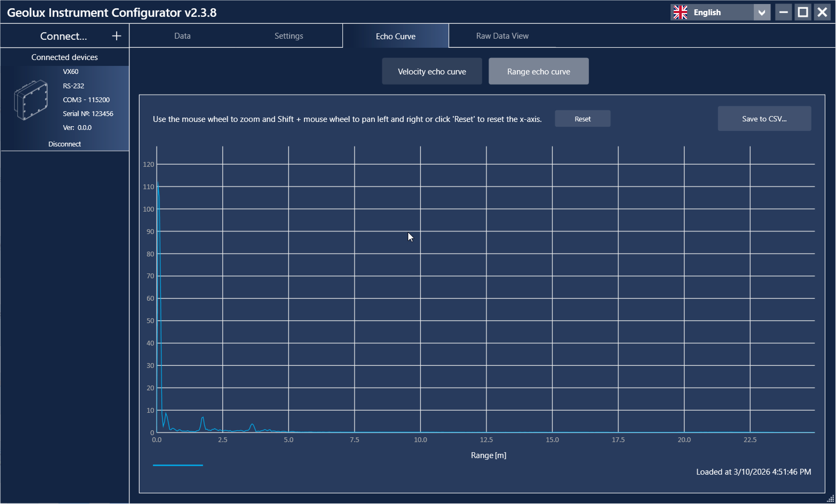Maximize the Configurator window
836x504 pixels.
click(802, 13)
